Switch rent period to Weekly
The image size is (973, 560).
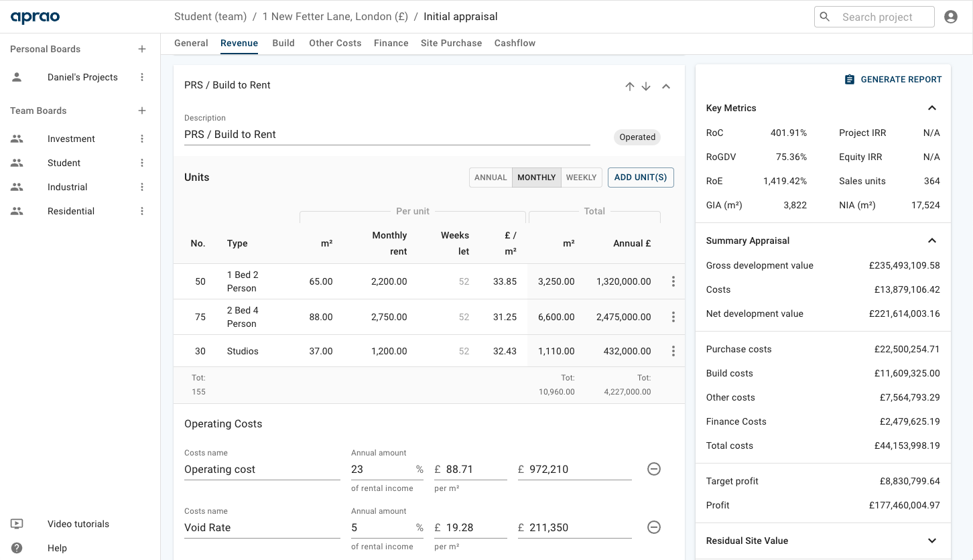(x=581, y=178)
